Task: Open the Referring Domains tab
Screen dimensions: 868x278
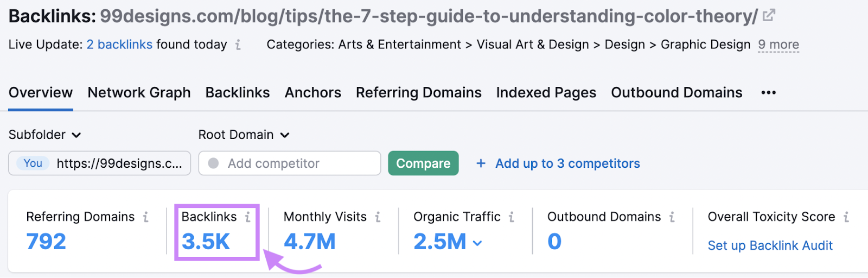Action: click(419, 93)
